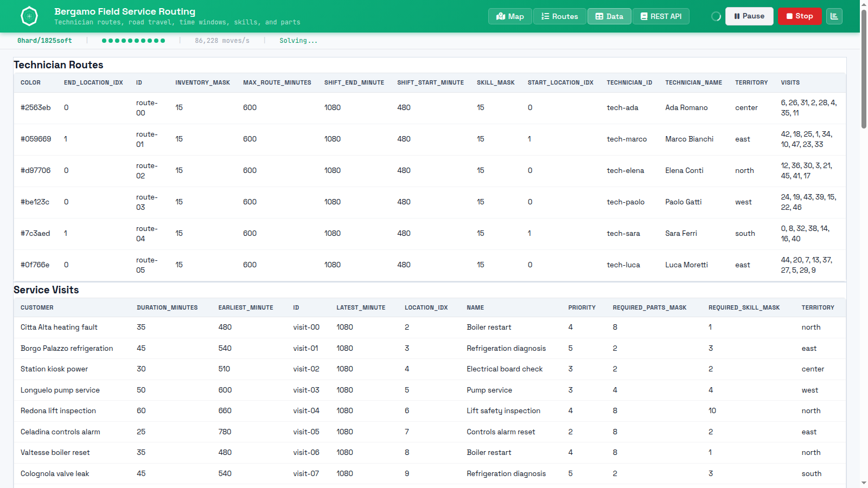Click the MAX_ROUTE_MINUTES column header

(277, 83)
